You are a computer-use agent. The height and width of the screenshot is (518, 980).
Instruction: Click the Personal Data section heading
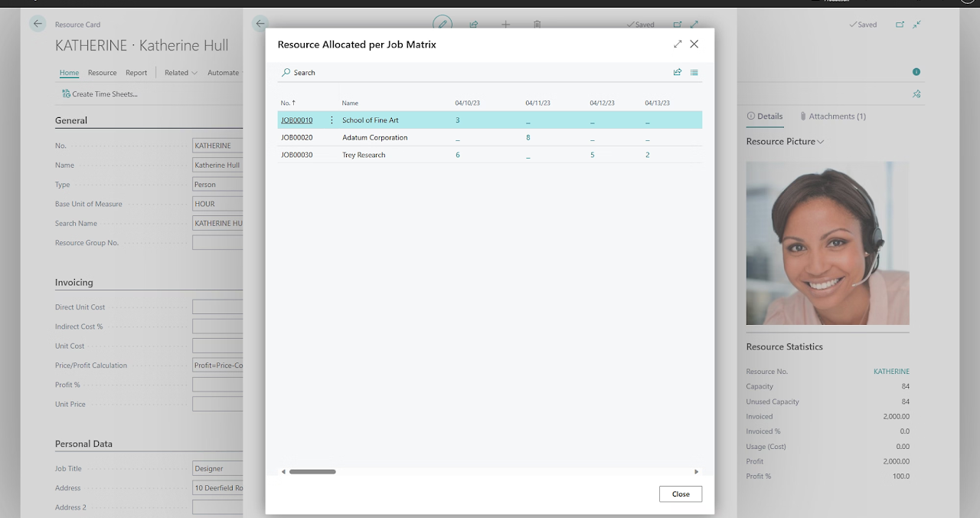pyautogui.click(x=83, y=444)
